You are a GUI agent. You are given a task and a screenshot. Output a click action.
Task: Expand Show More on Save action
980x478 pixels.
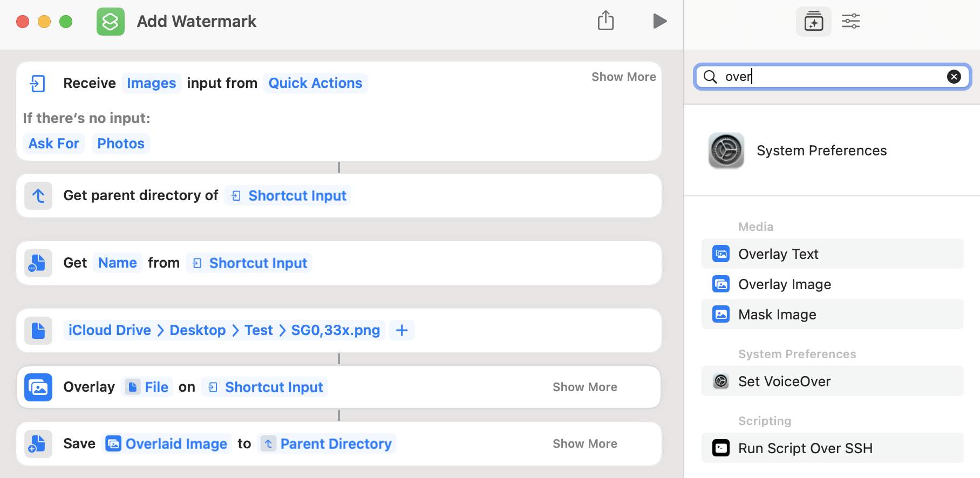584,444
